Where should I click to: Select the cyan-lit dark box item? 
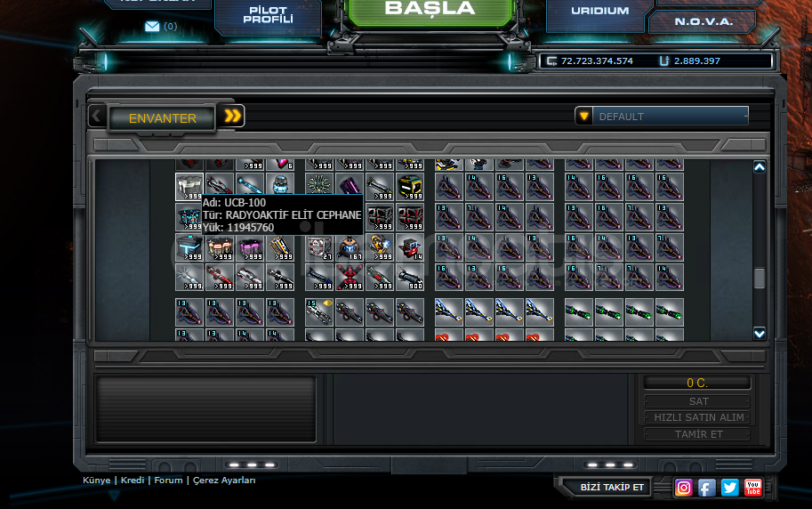pyautogui.click(x=189, y=246)
